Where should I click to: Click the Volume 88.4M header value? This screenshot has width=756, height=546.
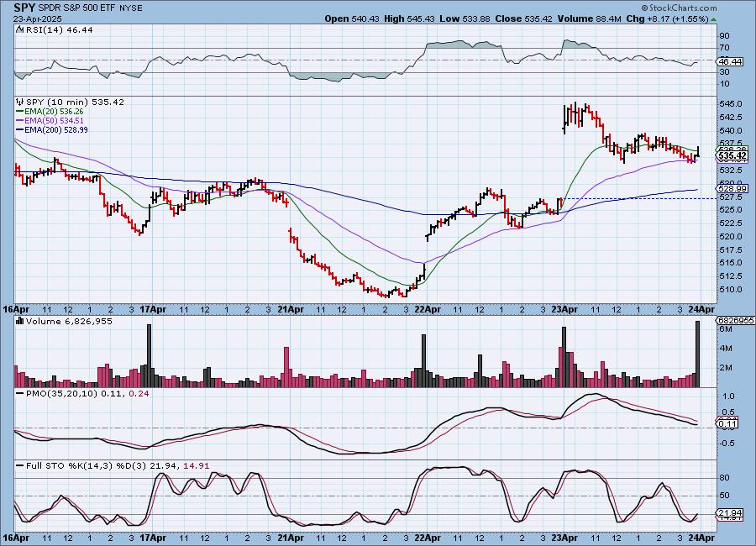590,18
